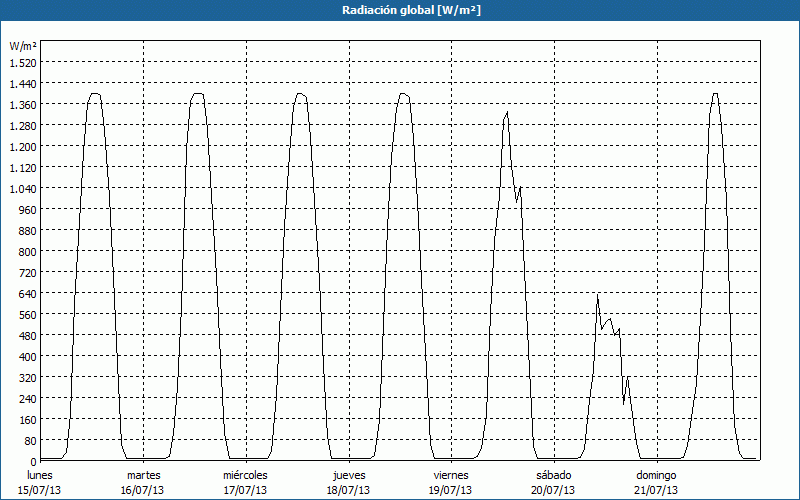Select the "jueves" axis label

click(348, 475)
